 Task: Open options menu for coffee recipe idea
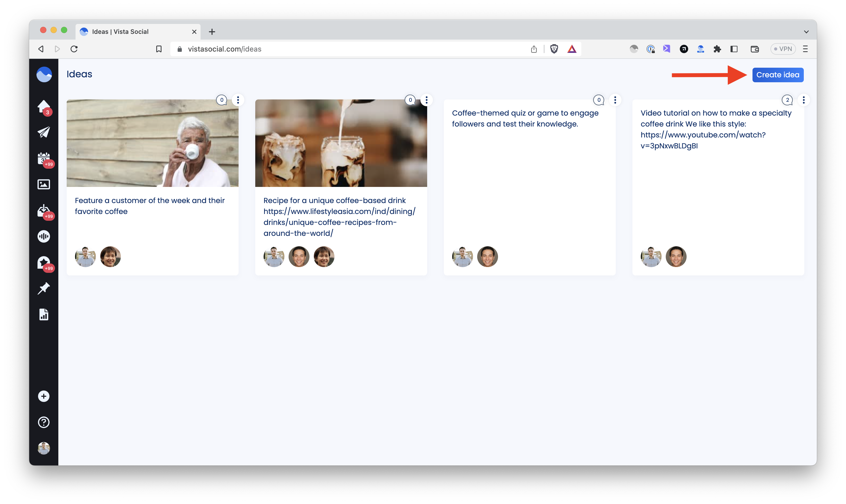point(427,100)
